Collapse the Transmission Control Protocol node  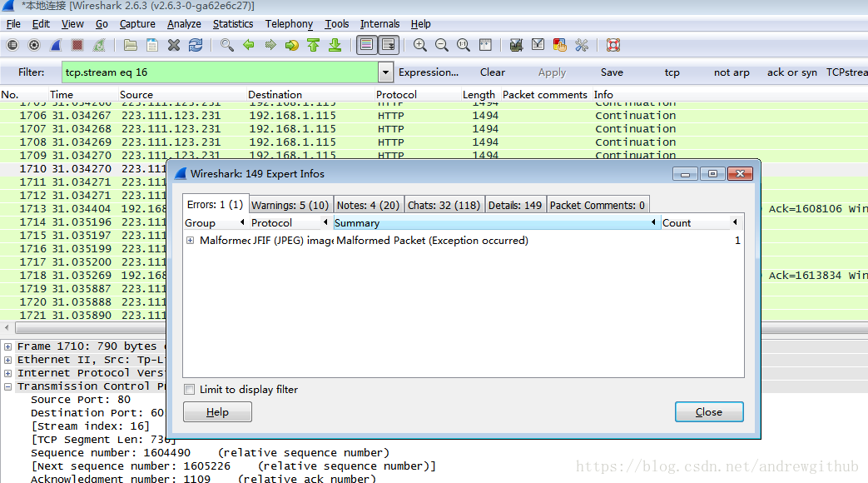[7, 386]
